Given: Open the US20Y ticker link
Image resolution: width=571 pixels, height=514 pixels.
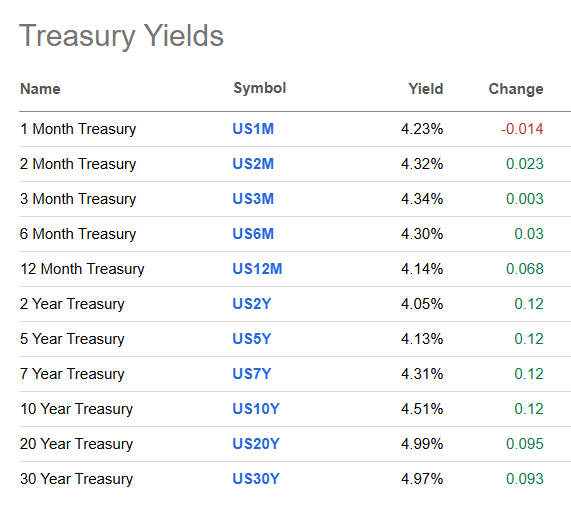Looking at the screenshot, I should [x=256, y=444].
